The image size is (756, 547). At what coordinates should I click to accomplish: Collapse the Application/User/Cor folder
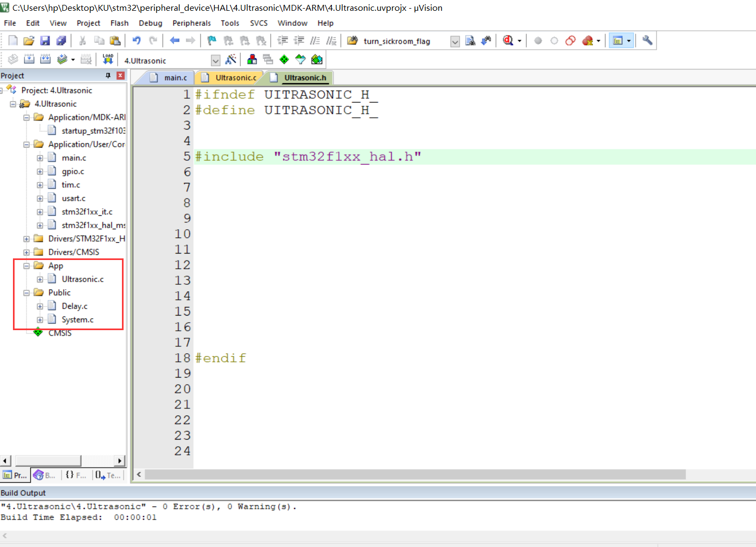[x=26, y=145]
